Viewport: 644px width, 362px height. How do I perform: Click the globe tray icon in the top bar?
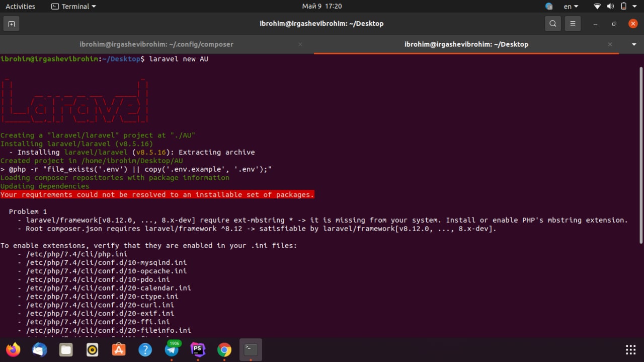point(549,7)
